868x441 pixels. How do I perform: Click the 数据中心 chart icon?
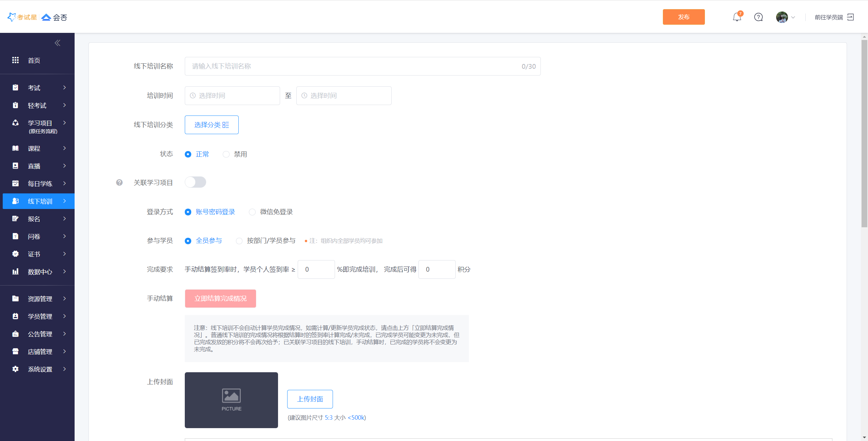[15, 272]
